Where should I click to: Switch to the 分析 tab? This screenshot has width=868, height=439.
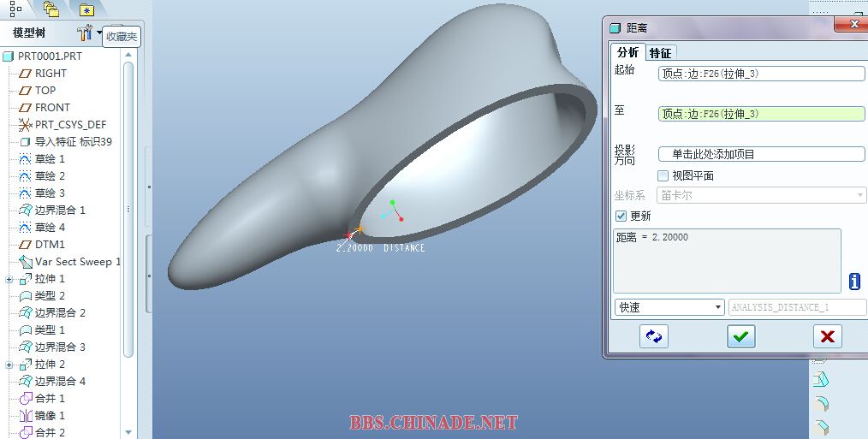tap(627, 52)
